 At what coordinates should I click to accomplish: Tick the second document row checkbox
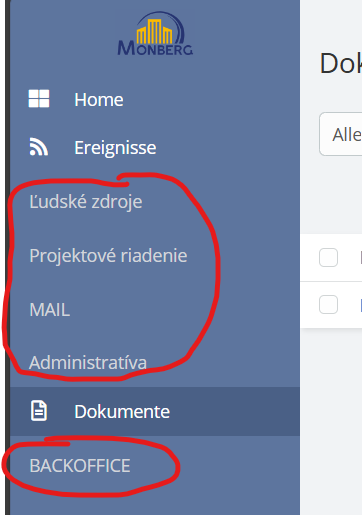click(x=328, y=304)
